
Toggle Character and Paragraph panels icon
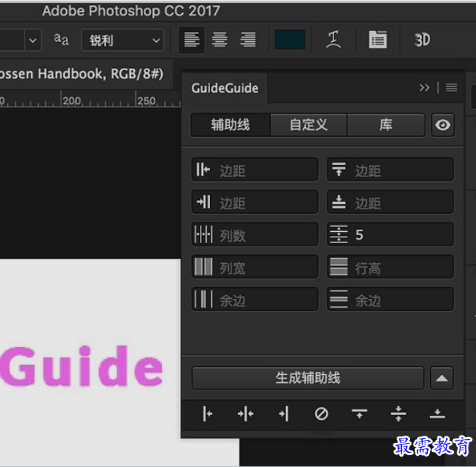(x=377, y=39)
